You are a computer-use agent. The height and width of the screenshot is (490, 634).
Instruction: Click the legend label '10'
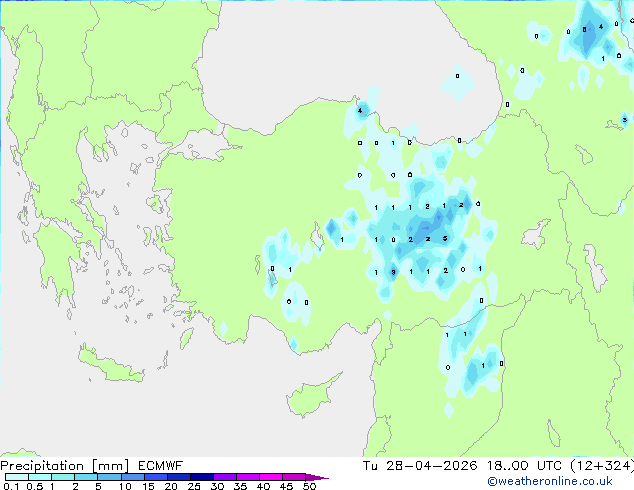(125, 486)
